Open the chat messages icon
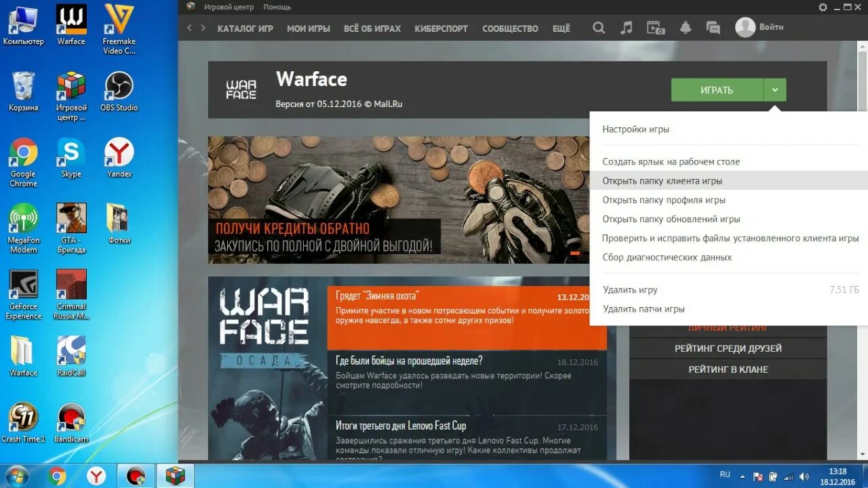The width and height of the screenshot is (868, 488). point(713,28)
